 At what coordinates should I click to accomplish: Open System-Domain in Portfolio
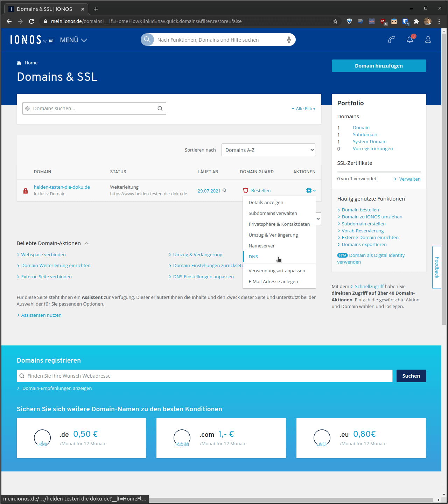(370, 141)
